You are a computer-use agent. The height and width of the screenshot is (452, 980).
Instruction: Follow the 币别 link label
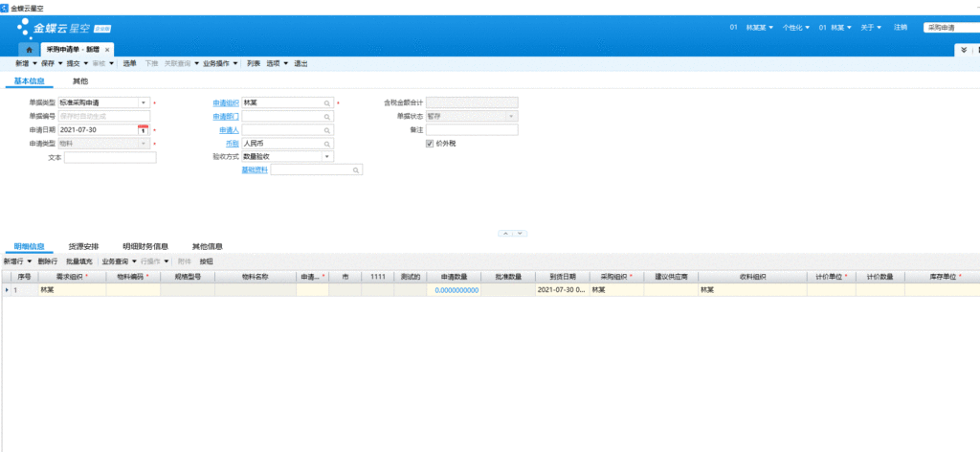tap(233, 144)
